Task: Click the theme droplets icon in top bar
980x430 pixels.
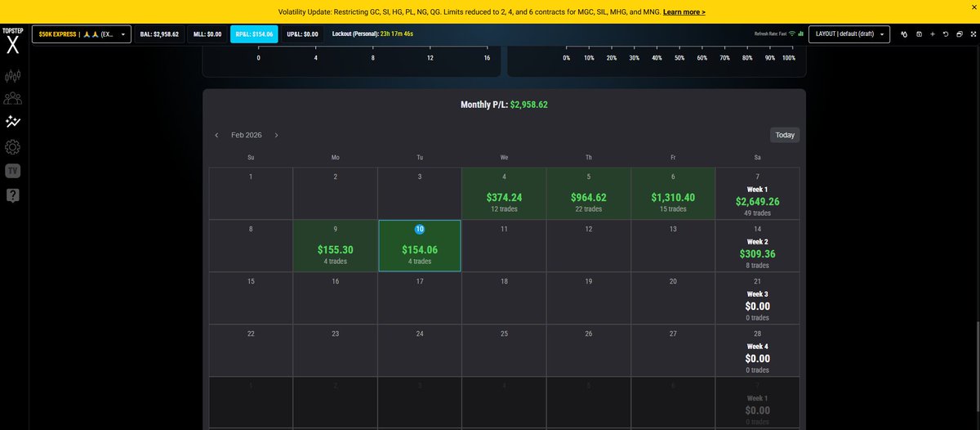Action: tap(905, 34)
